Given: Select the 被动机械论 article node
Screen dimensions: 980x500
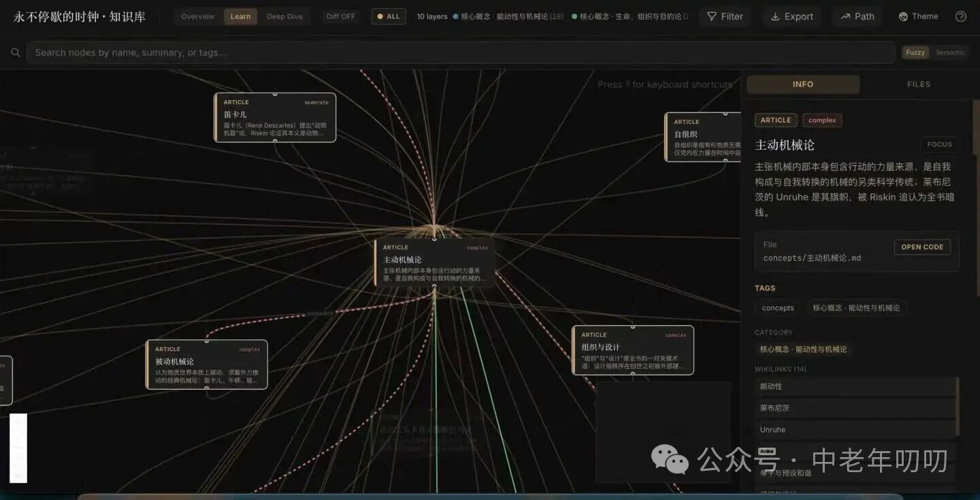Looking at the screenshot, I should point(207,365).
